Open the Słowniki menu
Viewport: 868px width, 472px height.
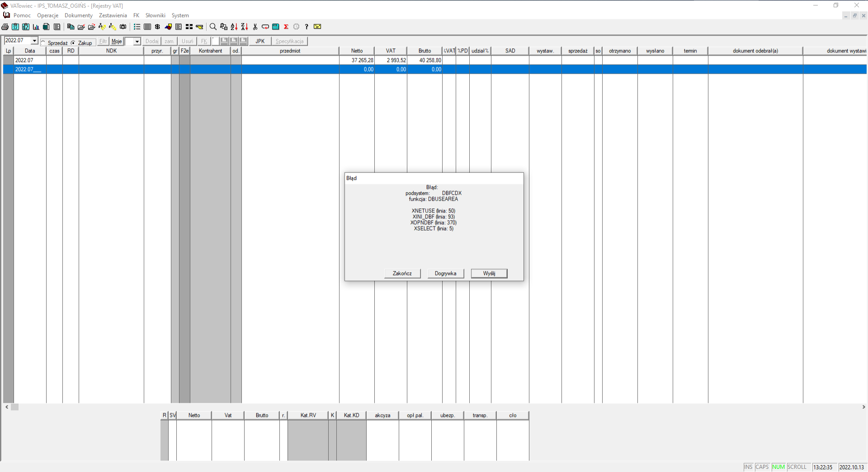(155, 15)
